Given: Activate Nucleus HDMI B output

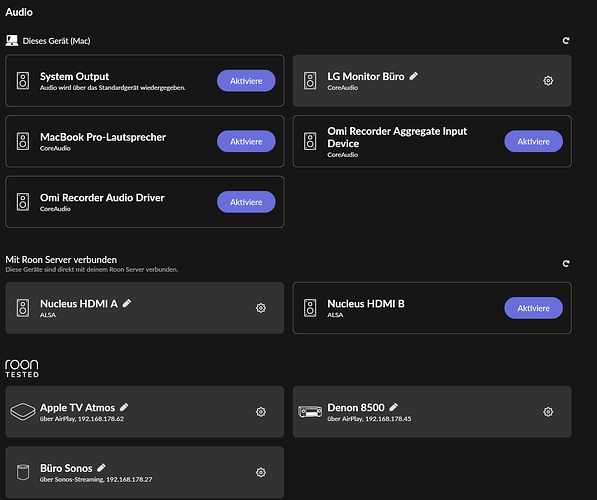Looking at the screenshot, I should [x=533, y=308].
